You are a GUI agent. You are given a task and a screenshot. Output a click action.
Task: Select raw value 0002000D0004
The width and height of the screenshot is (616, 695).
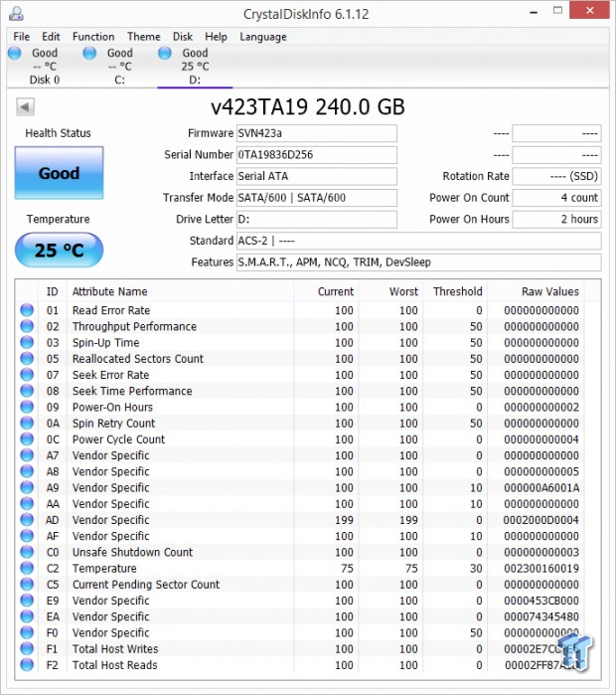coord(541,520)
